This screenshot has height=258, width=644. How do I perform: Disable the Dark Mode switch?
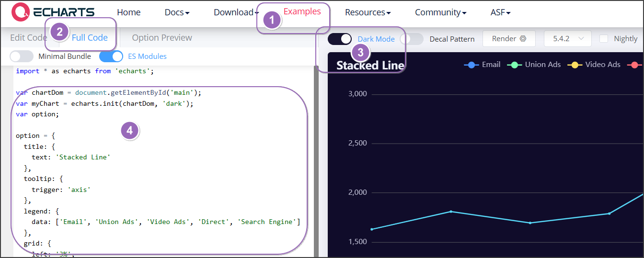340,39
